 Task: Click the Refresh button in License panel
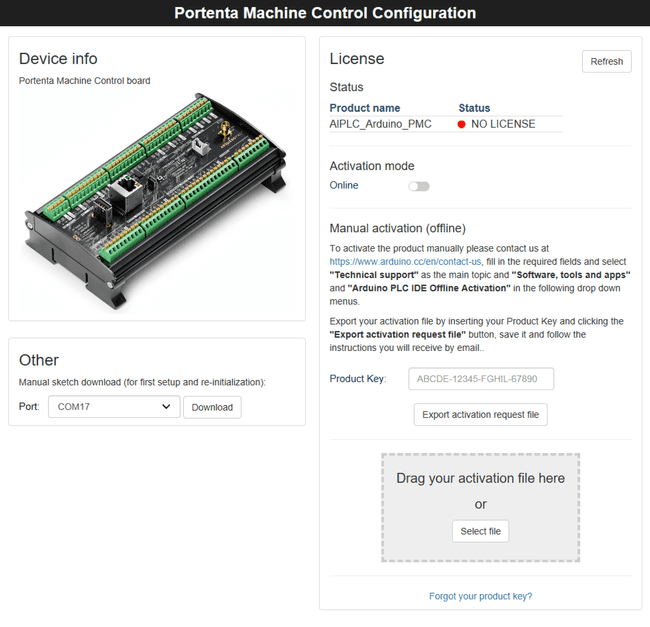(x=606, y=61)
